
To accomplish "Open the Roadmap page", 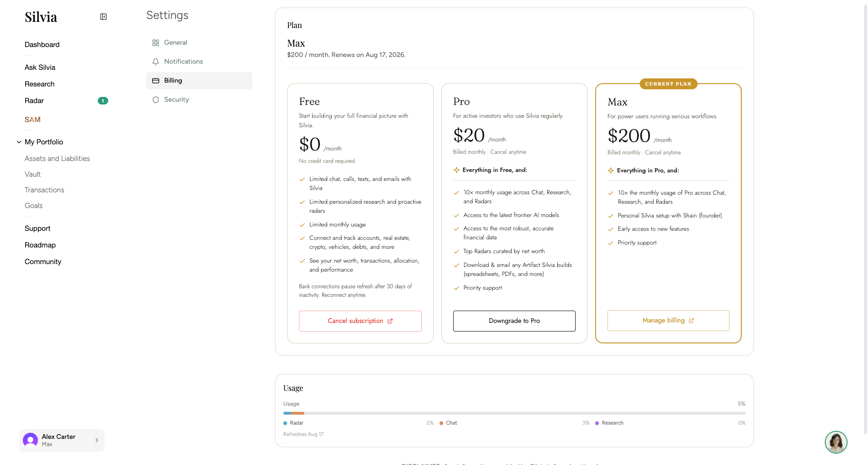I will 40,245.
